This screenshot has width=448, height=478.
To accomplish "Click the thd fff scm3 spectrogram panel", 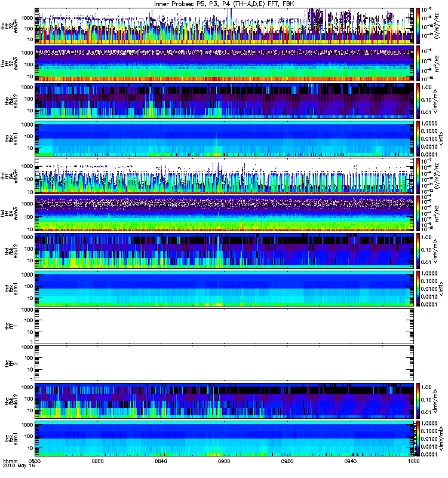I will coord(225,213).
